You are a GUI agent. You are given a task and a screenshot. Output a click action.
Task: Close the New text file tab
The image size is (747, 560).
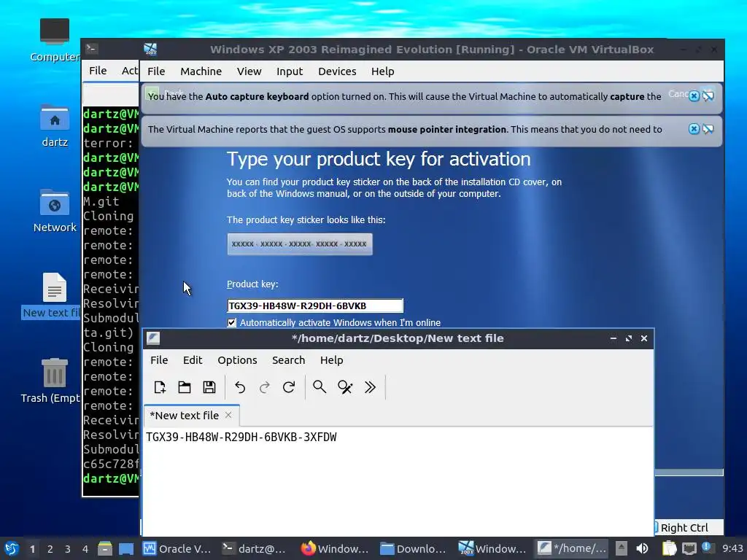228,415
